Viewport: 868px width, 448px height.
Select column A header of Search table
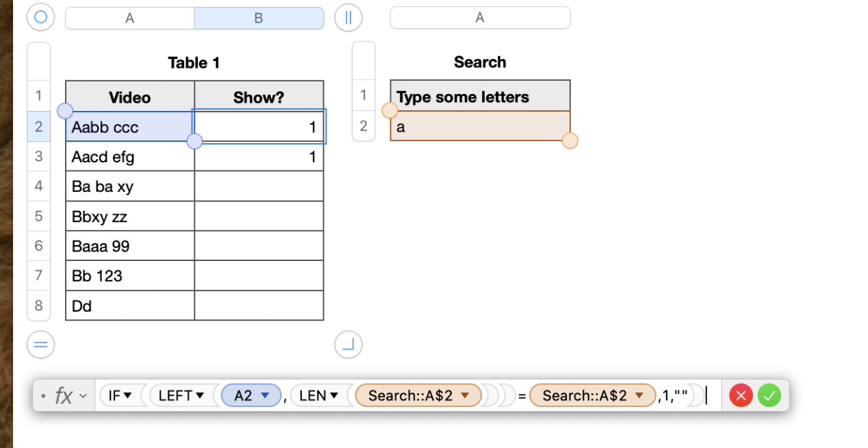click(480, 18)
